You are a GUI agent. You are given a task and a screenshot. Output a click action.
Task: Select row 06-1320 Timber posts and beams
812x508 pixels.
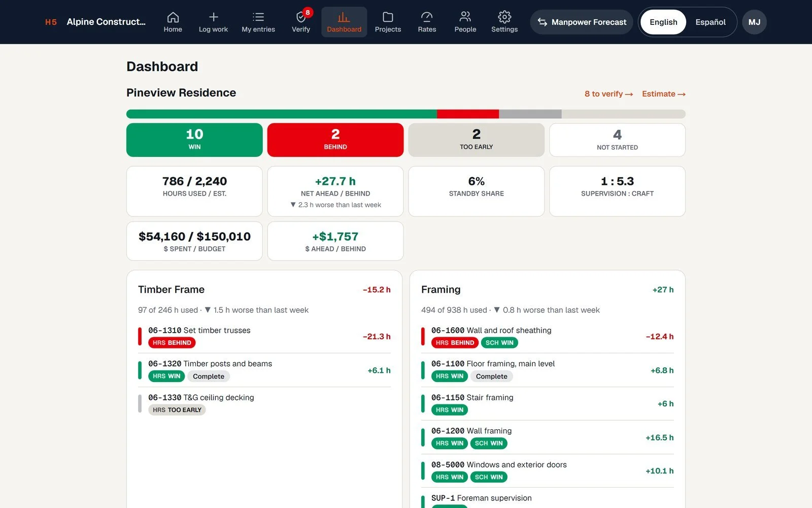(x=264, y=370)
